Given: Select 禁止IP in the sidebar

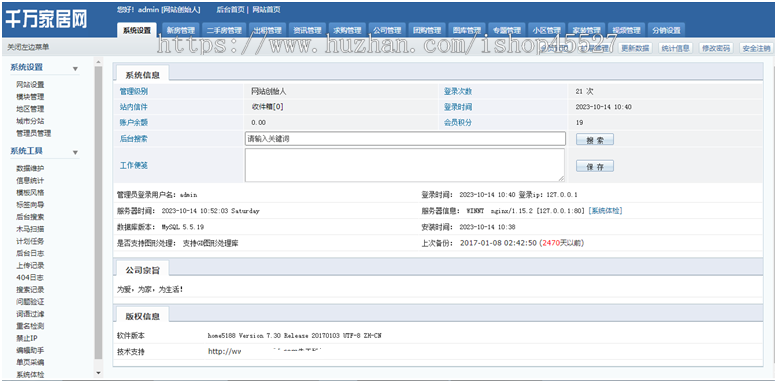Looking at the screenshot, I should point(27,338).
